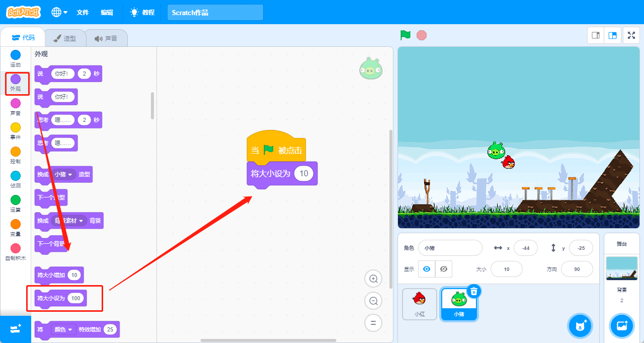Show the sprite with eye icon
644x343 pixels.
pyautogui.click(x=427, y=269)
